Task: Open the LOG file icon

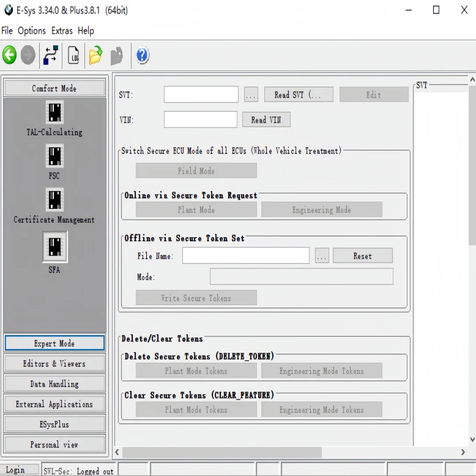Action: click(73, 55)
